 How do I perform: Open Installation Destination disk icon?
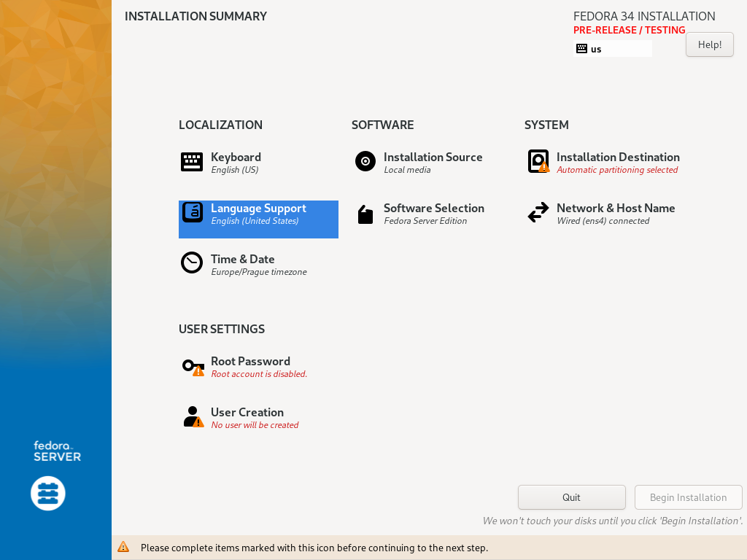coord(538,161)
